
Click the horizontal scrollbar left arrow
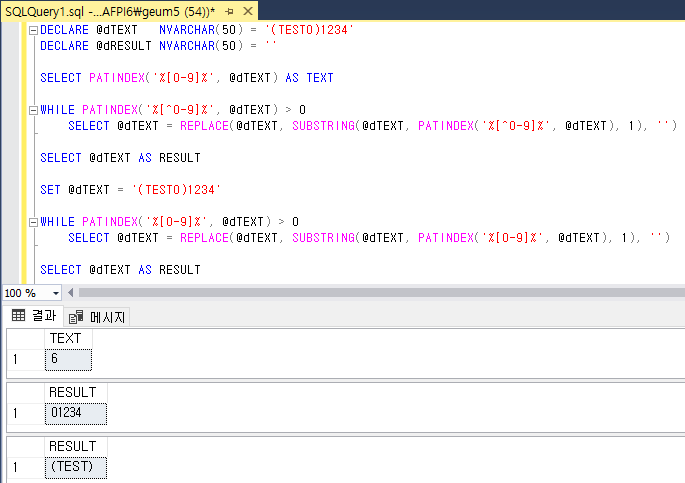click(70, 293)
